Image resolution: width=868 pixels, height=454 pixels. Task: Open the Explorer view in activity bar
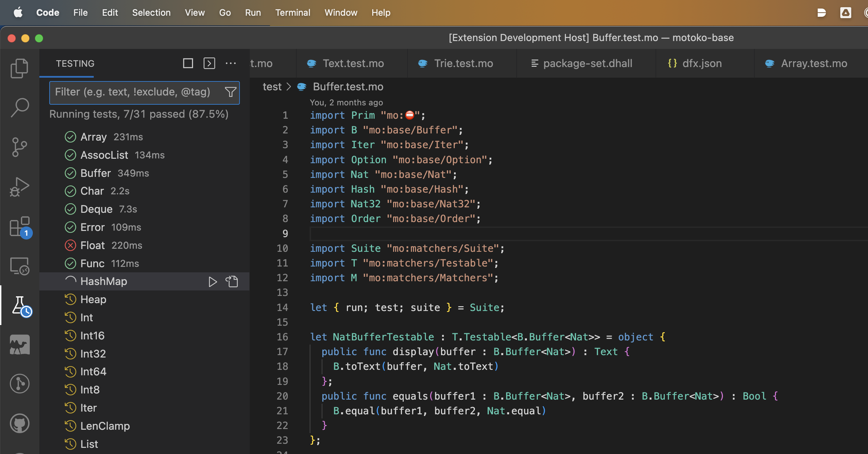(x=20, y=68)
